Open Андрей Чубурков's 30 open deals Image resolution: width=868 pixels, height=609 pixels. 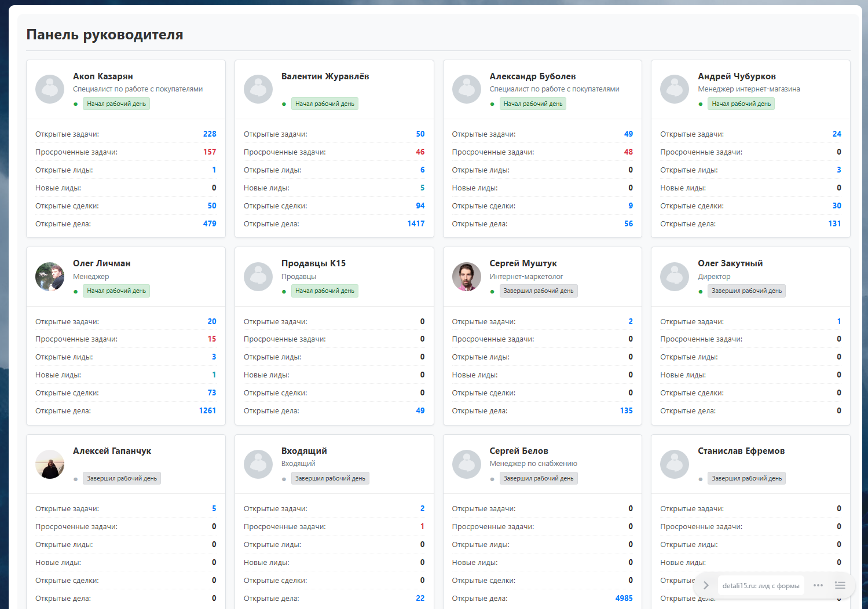coord(837,206)
